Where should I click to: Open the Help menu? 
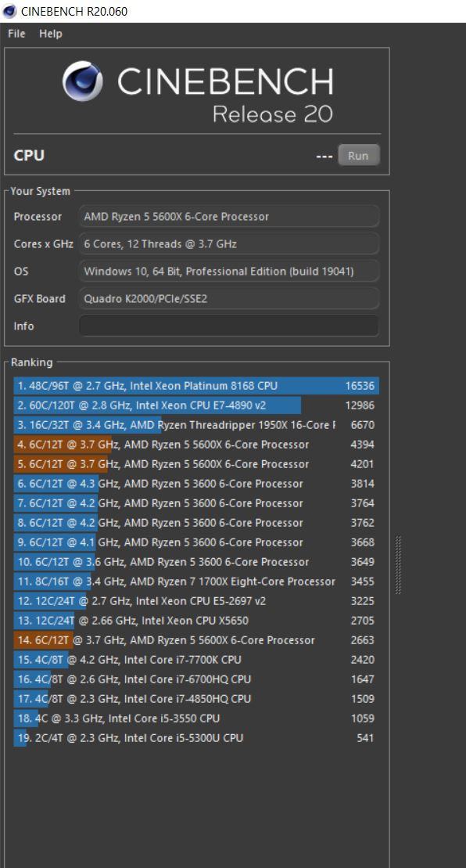point(50,34)
